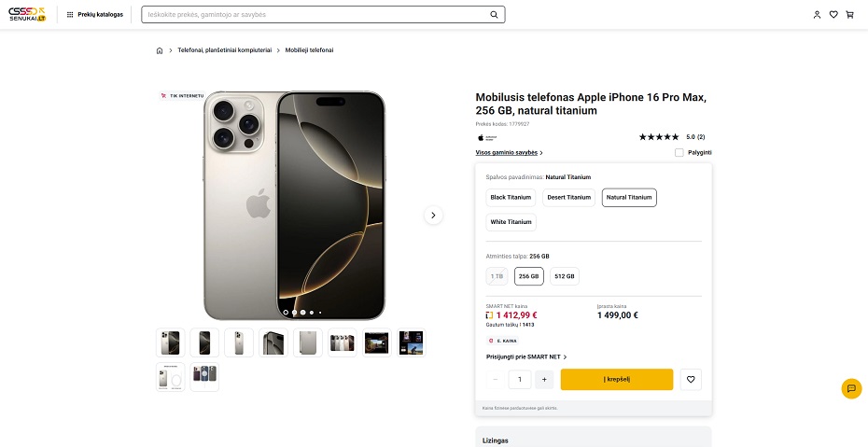Open Prisijungti prie SMART NET link
868x447 pixels.
coord(526,357)
